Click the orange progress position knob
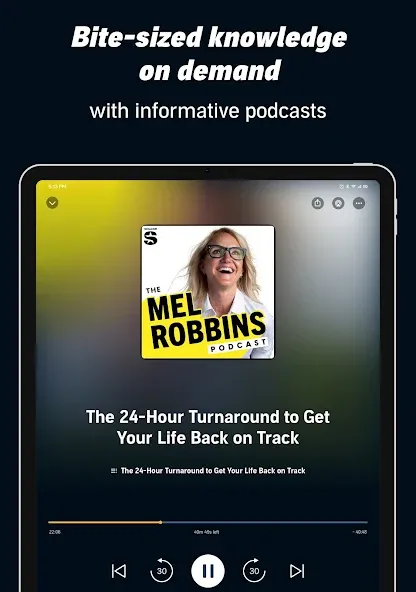Image resolution: width=416 pixels, height=592 pixels. click(x=161, y=523)
